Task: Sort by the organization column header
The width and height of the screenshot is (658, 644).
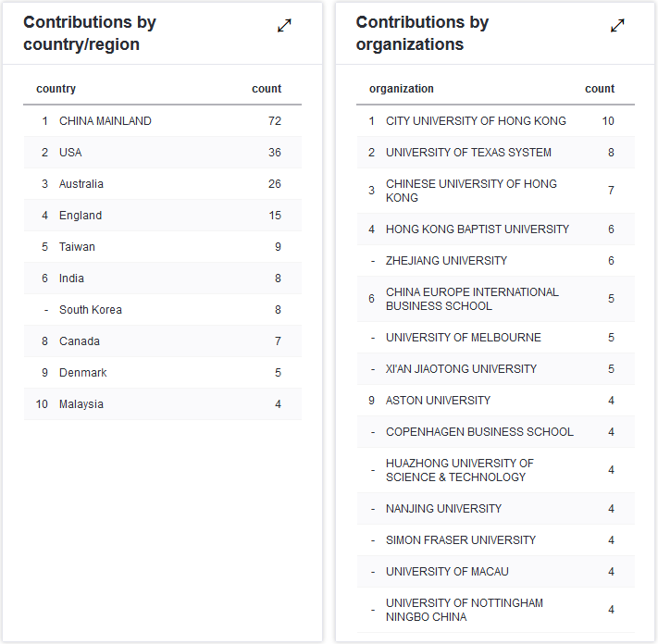Action: click(401, 89)
